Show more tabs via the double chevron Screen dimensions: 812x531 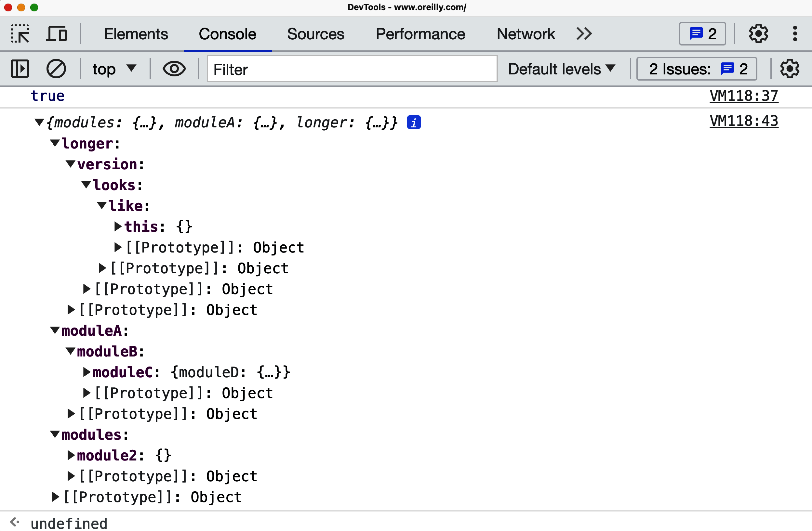(584, 34)
